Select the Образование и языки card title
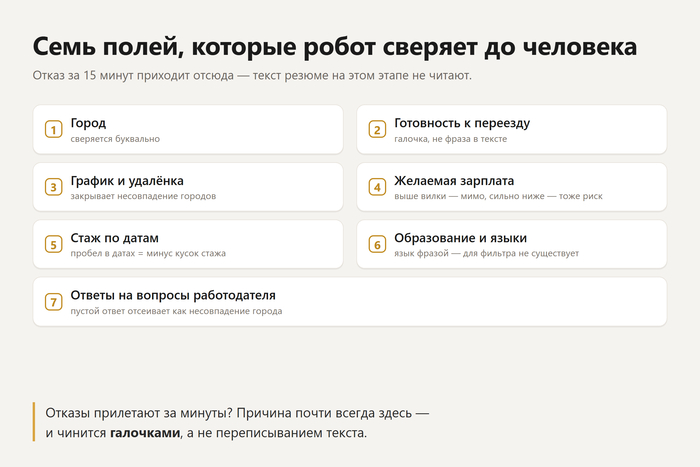700x467 pixels. (460, 238)
